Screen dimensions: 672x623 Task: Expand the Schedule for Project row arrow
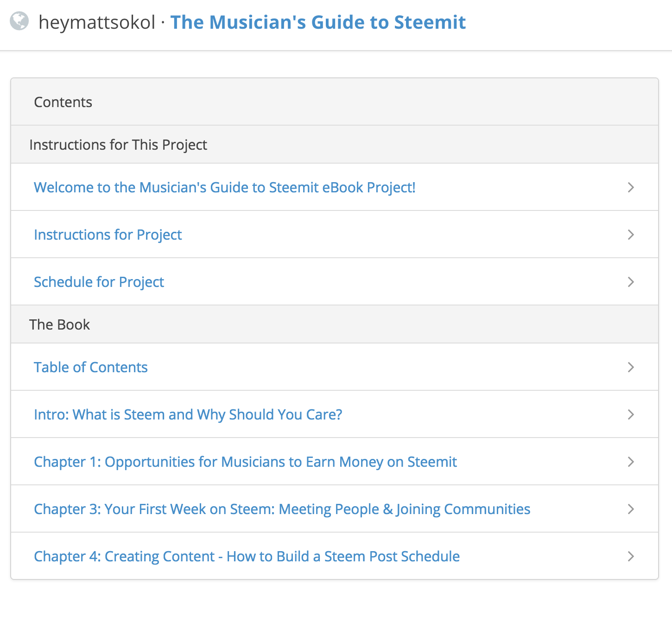click(x=630, y=282)
